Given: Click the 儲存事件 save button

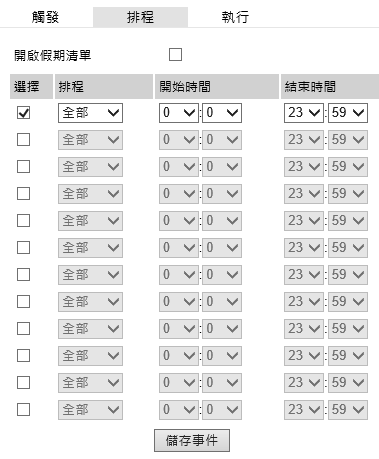Looking at the screenshot, I should (x=192, y=441).
